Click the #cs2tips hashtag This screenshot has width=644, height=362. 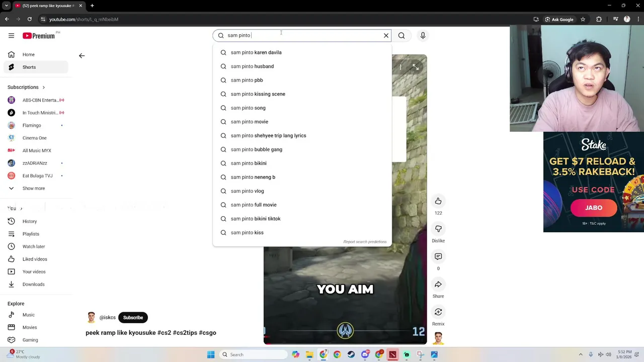[185, 333]
